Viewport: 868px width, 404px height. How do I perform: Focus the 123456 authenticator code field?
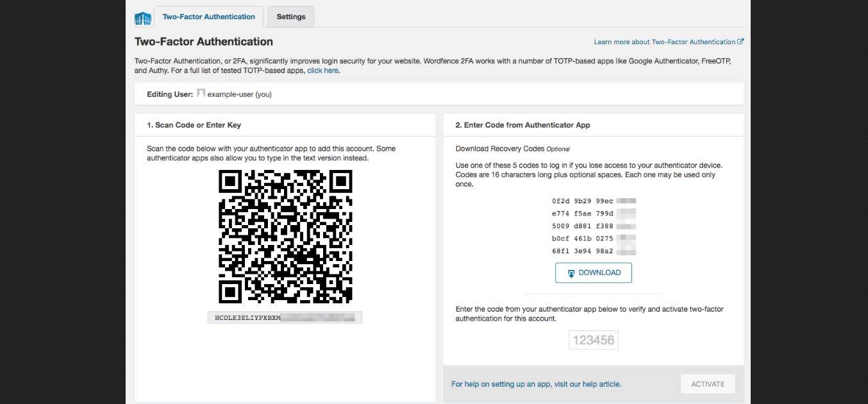[x=594, y=341]
